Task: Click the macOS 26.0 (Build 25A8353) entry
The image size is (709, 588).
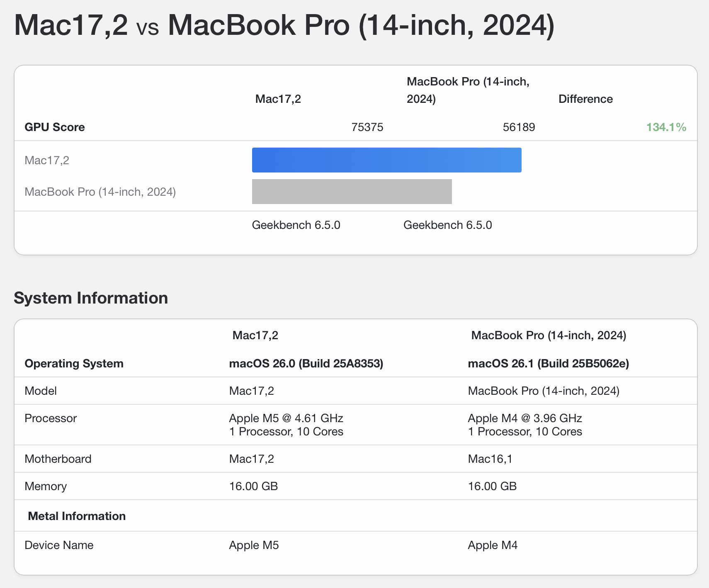Action: pos(306,363)
